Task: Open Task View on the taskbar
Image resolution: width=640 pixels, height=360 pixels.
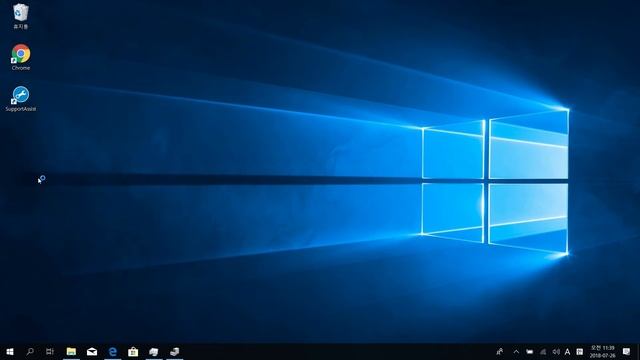Action: [50, 351]
